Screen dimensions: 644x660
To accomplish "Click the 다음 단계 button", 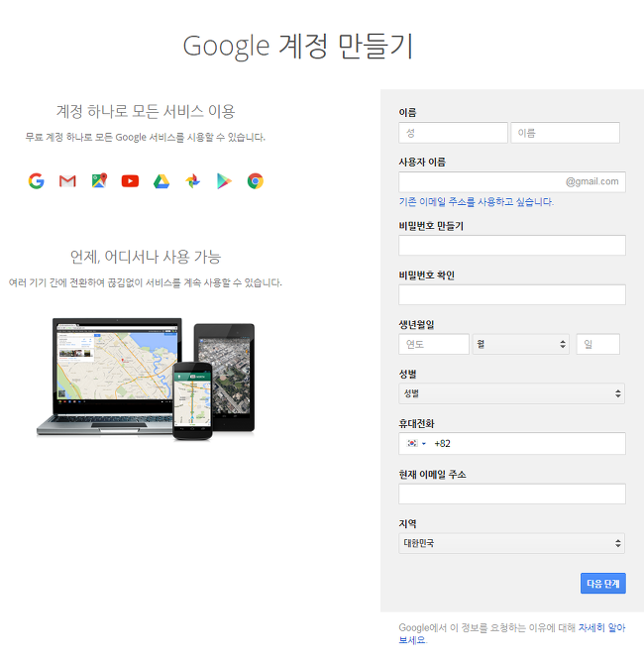I will coord(602,584).
